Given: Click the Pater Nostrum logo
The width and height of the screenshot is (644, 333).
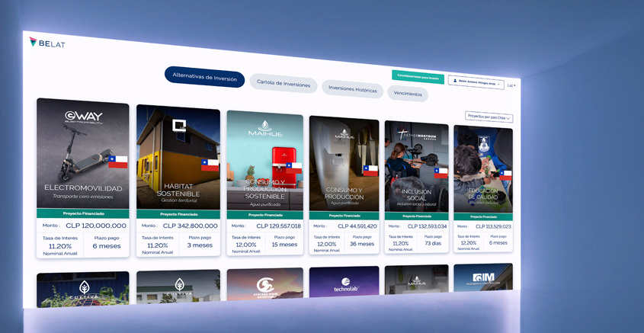Looking at the screenshot, I should coord(416,135).
